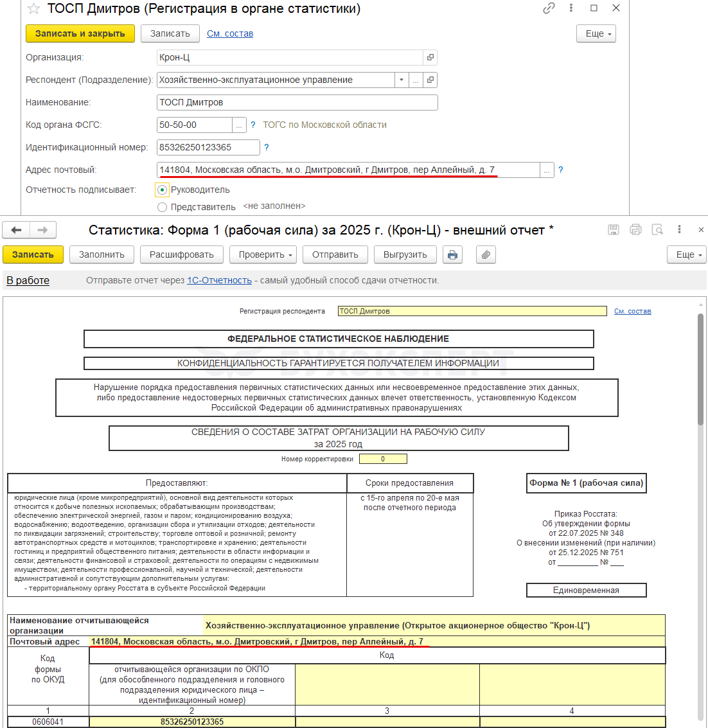
Task: Click OKUD code cell 0606041
Action: [x=48, y=722]
